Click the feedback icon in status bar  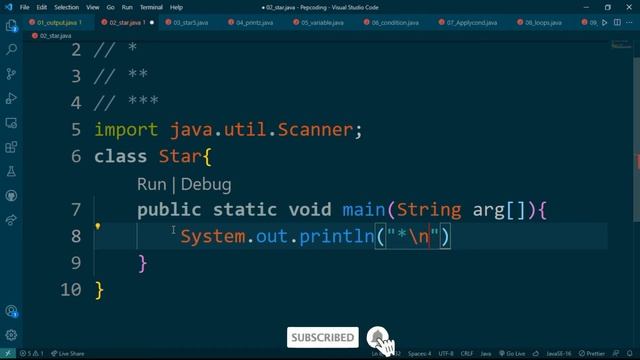coord(616,353)
